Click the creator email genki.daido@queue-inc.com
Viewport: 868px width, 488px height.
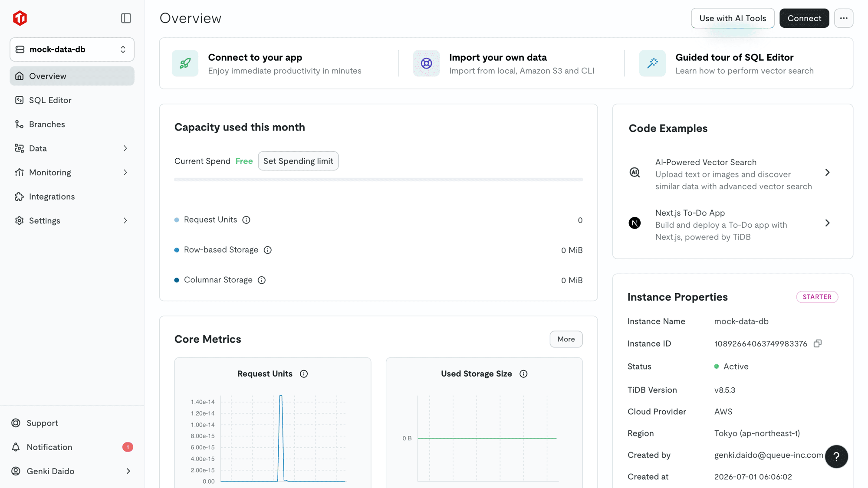click(x=769, y=455)
